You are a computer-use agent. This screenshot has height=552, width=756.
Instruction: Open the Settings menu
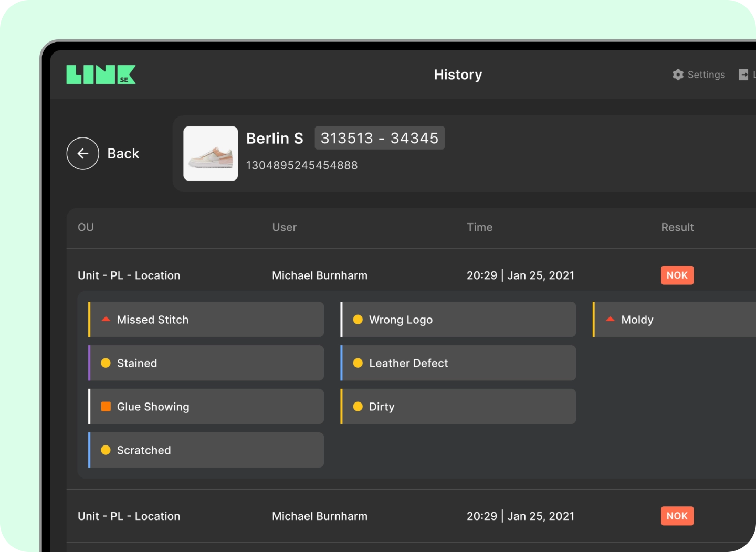click(699, 75)
